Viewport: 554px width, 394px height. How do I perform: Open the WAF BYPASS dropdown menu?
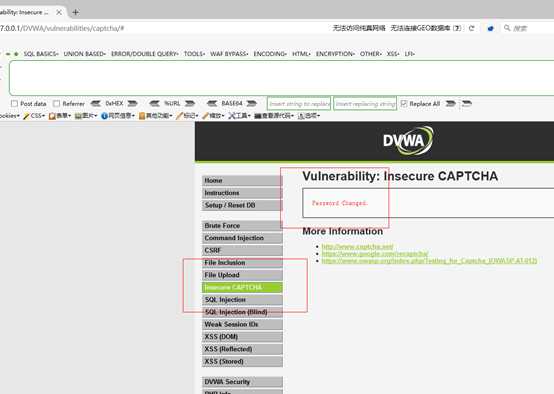(229, 54)
